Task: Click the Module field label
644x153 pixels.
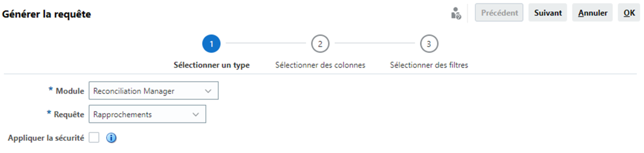Action: (x=70, y=91)
